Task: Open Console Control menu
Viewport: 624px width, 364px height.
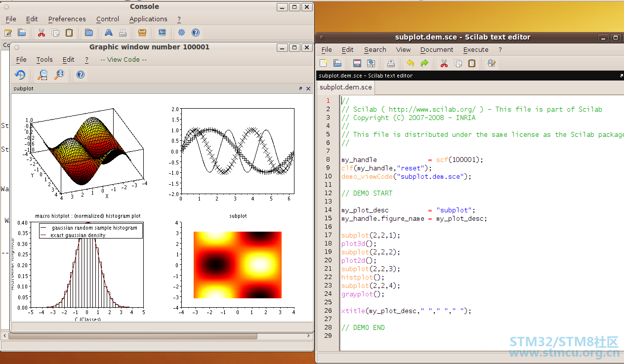Action: (108, 19)
